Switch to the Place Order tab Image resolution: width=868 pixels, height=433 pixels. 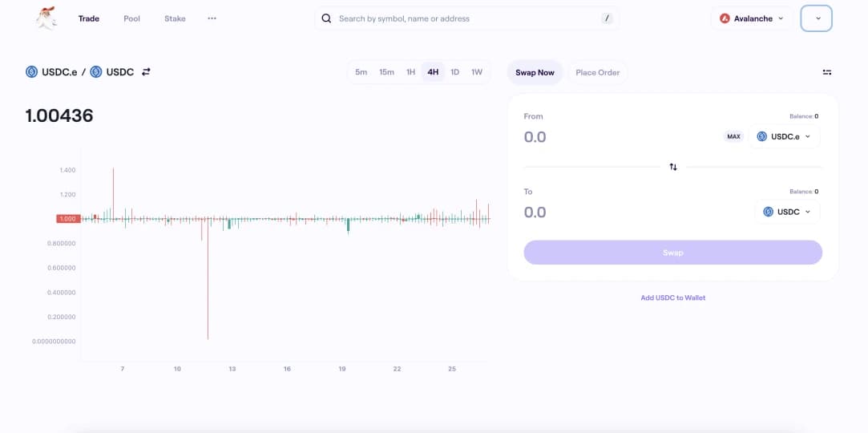coord(597,72)
